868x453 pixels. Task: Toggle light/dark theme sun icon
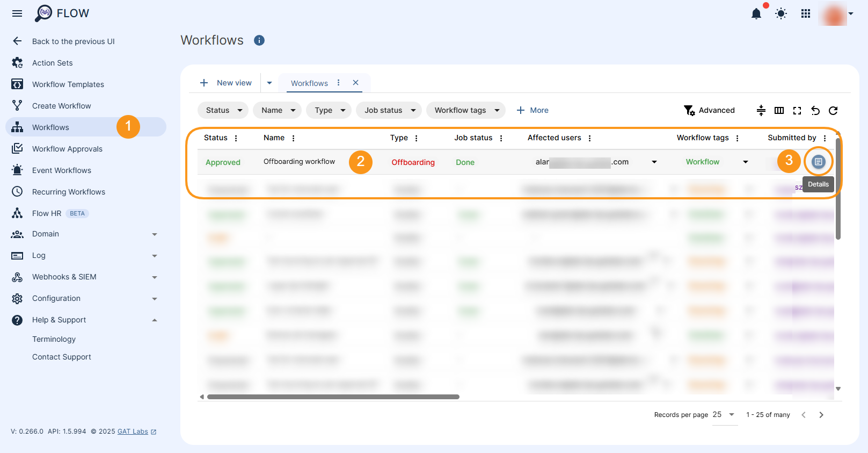pyautogui.click(x=781, y=13)
